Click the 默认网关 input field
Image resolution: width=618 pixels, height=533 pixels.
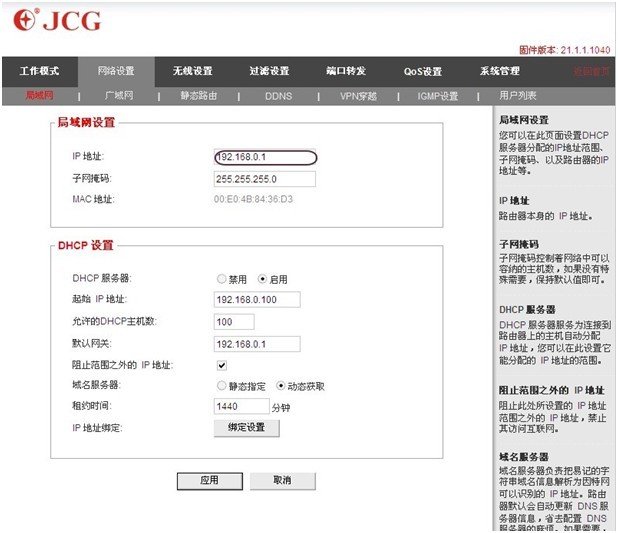click(x=257, y=344)
